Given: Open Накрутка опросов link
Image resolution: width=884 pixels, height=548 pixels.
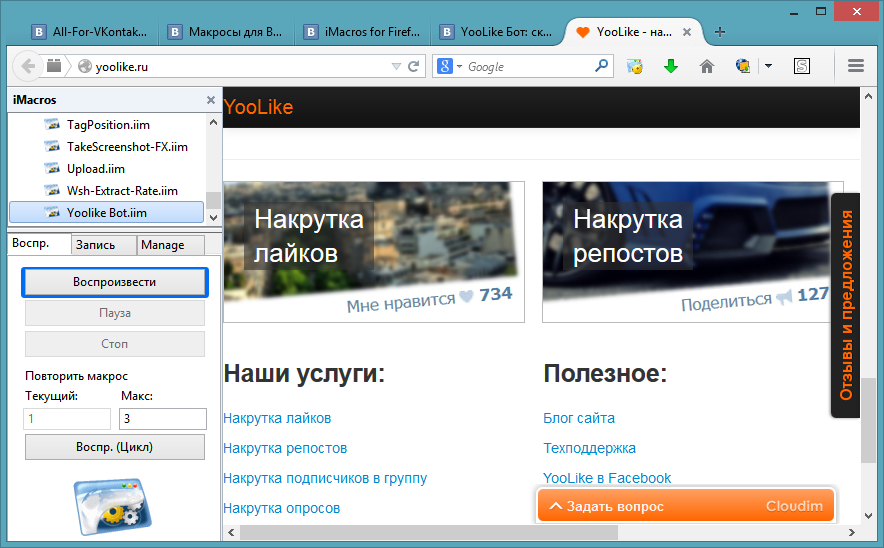Looking at the screenshot, I should click(x=282, y=508).
